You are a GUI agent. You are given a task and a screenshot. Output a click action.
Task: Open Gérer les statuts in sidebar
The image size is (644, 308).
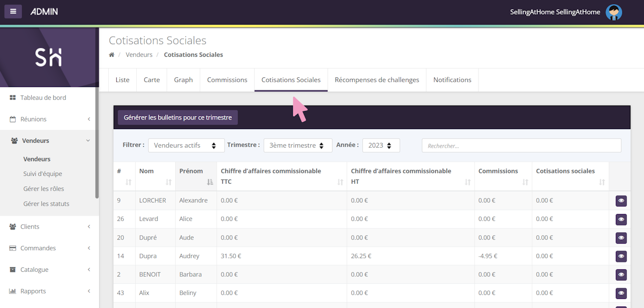click(46, 204)
